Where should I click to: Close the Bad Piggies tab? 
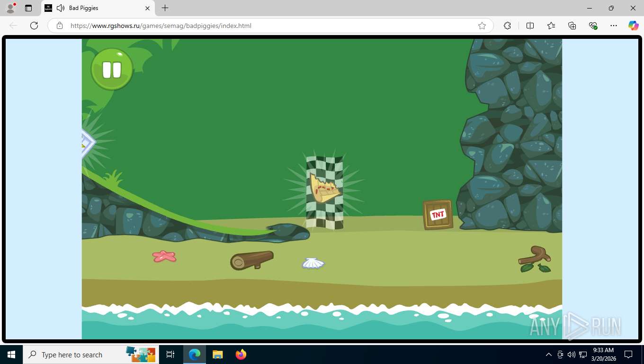(x=147, y=8)
